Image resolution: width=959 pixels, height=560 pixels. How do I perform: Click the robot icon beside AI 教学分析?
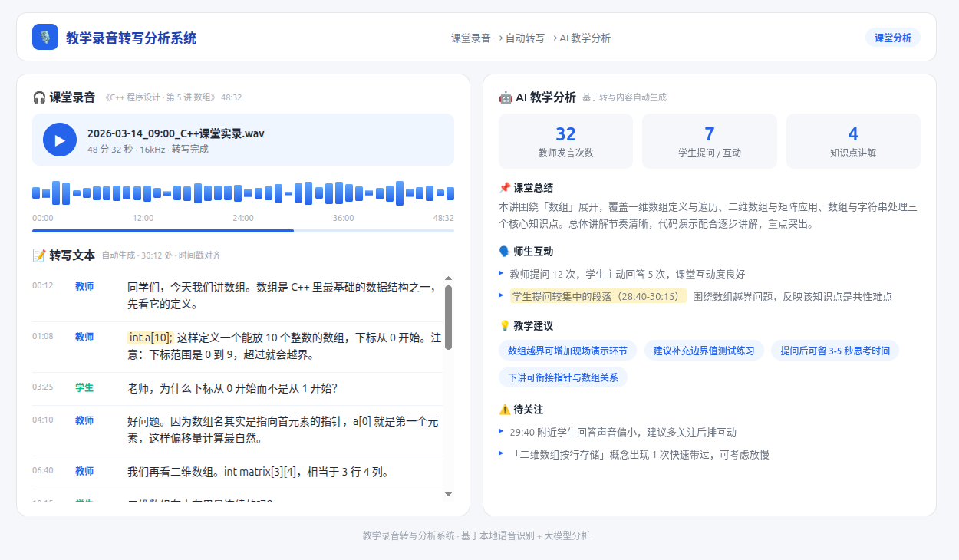click(x=506, y=97)
